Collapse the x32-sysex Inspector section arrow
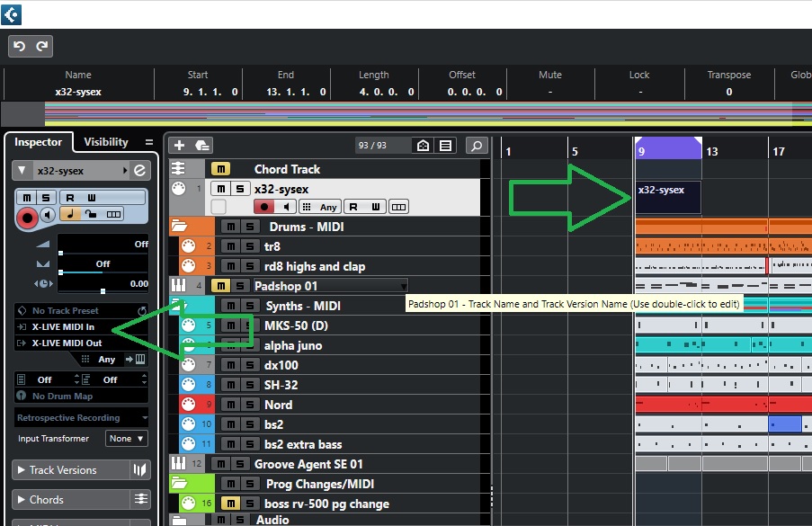The height and width of the screenshot is (526, 812). tap(22, 170)
